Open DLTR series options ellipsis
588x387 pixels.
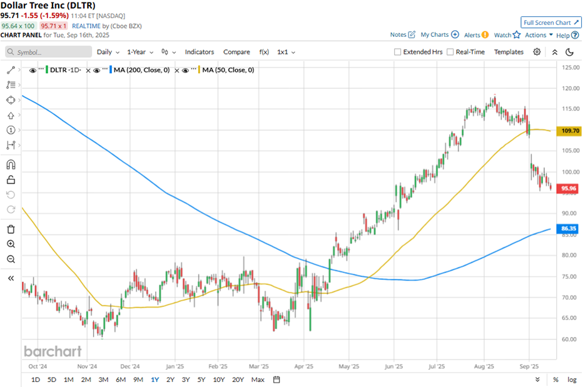pyautogui.click(x=41, y=69)
